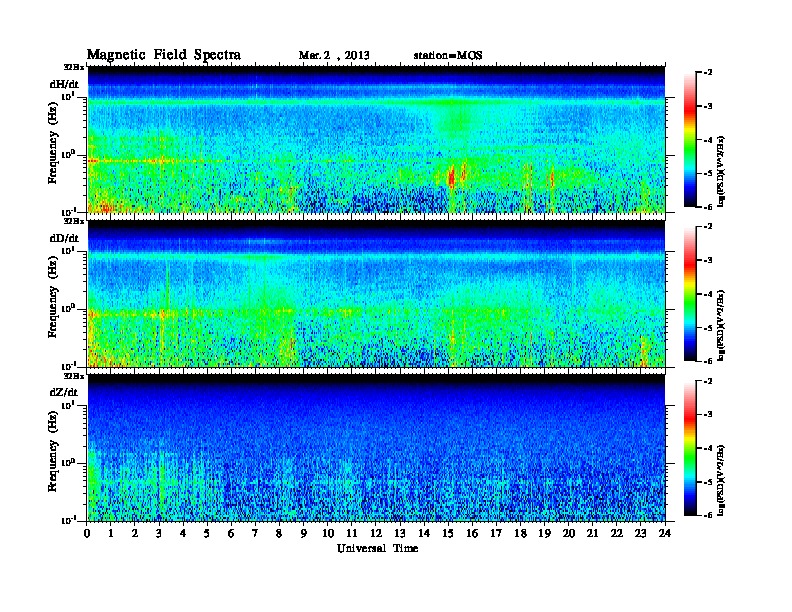Select the date text 'Mar. 2, 2013'

334,56
